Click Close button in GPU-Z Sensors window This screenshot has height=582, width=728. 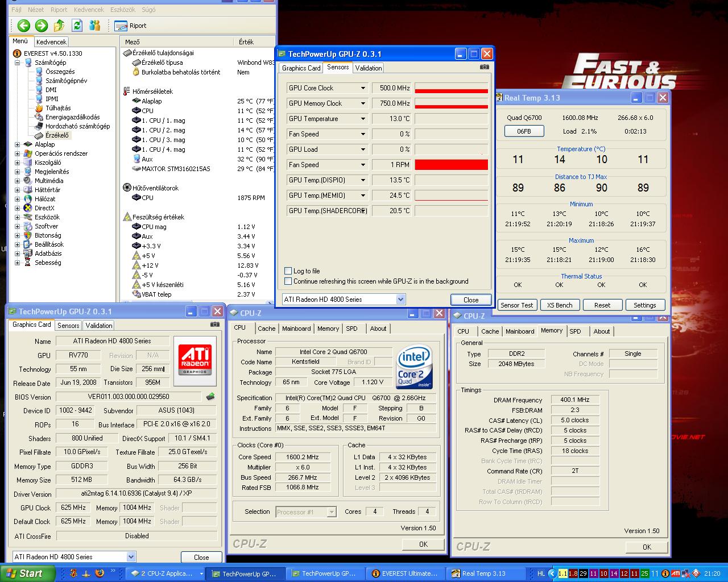[x=471, y=300]
